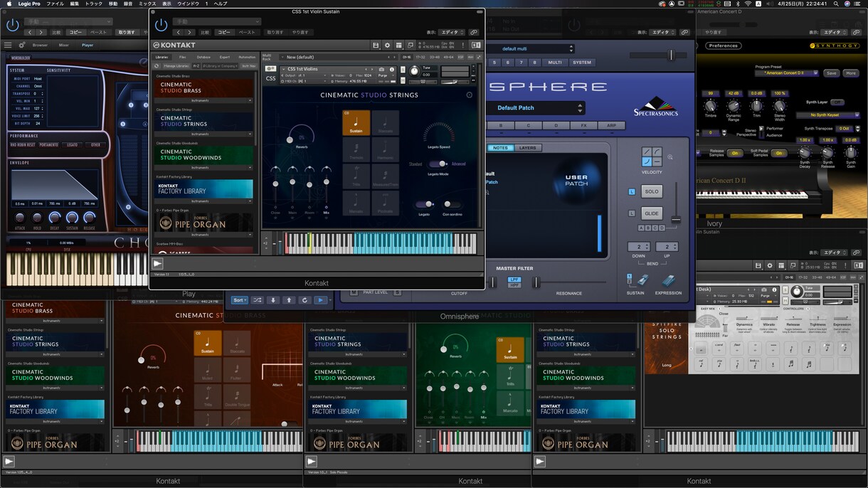Screen dimensions: 868x488
Task: Open Kontakt save menu floppy icon
Action: coord(376,45)
